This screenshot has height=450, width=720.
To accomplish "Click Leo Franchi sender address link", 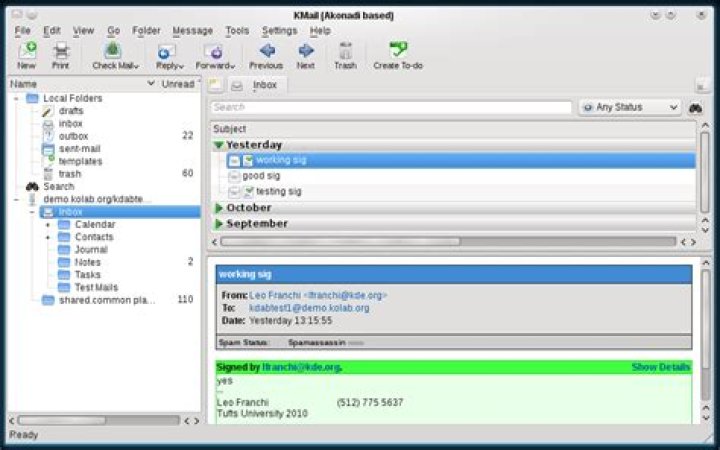I will pos(318,295).
